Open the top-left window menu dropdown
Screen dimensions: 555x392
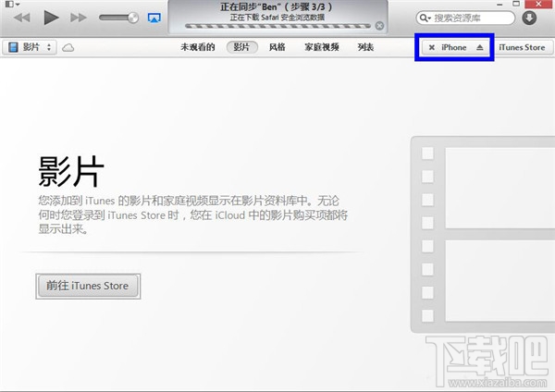[12, 5]
